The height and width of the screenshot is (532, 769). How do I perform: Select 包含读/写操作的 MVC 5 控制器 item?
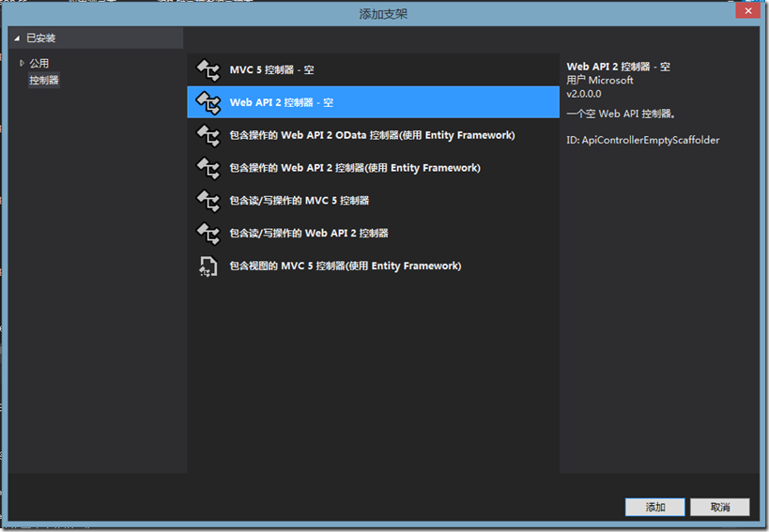[373, 201]
